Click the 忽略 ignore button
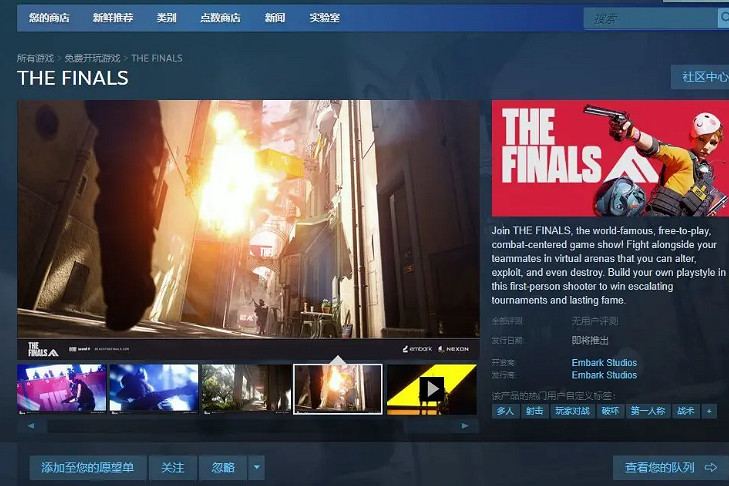Screen dimensions: 729x486 pos(223,467)
